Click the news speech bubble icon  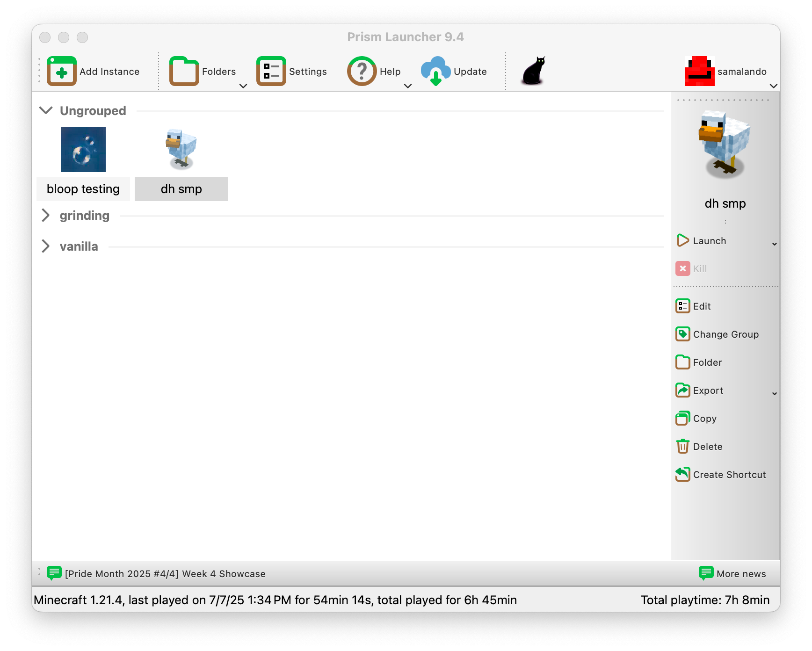tap(54, 573)
